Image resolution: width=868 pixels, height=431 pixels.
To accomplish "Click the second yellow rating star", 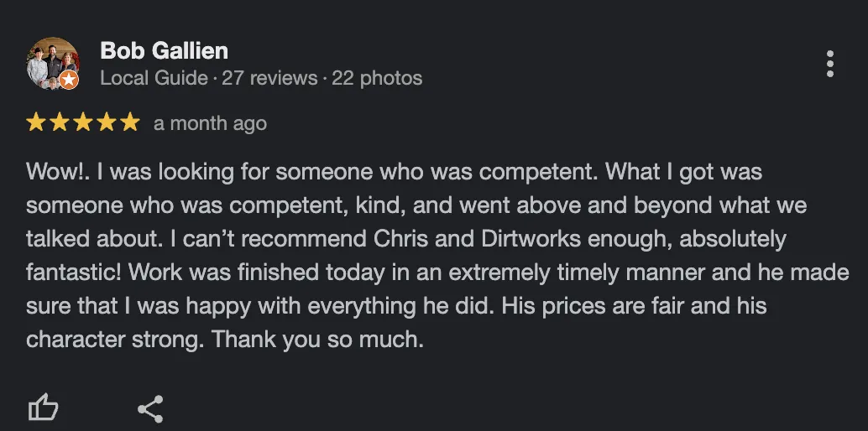I will pos(60,122).
